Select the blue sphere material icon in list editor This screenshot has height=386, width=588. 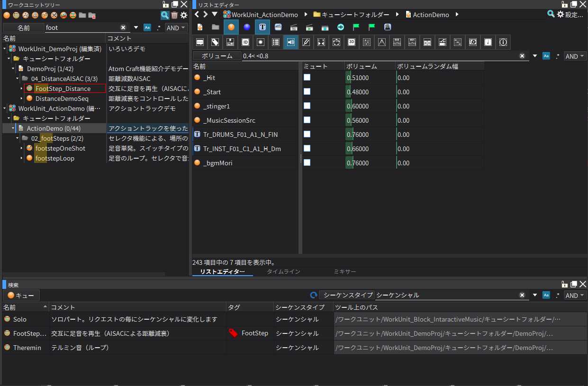tap(247, 27)
